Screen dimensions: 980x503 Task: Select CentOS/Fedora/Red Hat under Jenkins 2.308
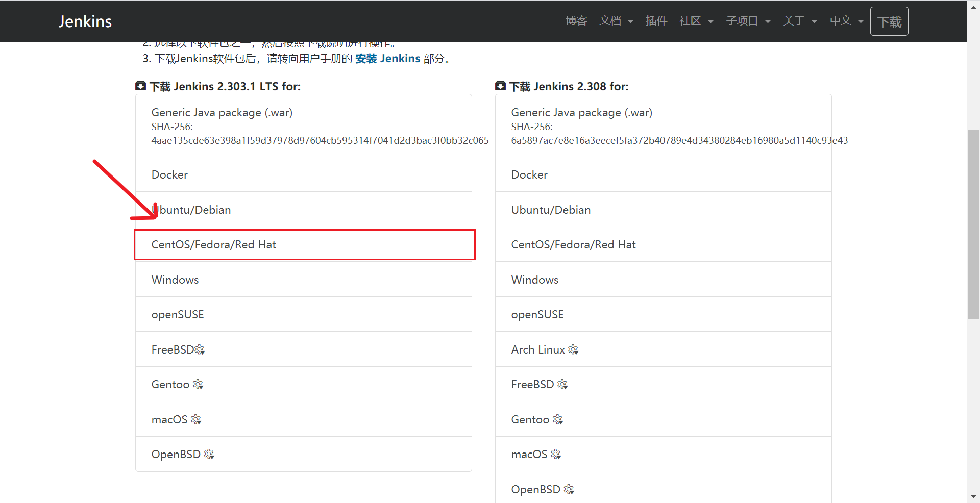click(x=664, y=244)
